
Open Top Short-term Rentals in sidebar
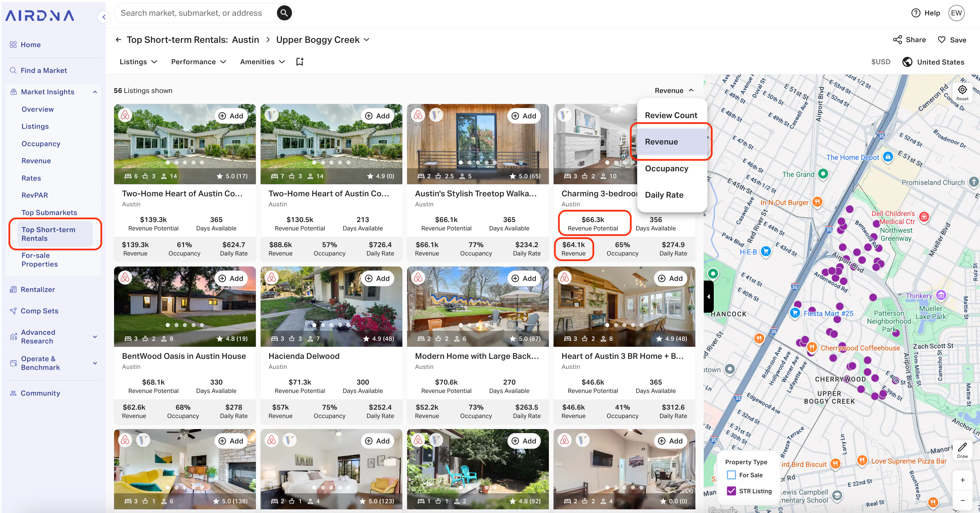pos(55,233)
